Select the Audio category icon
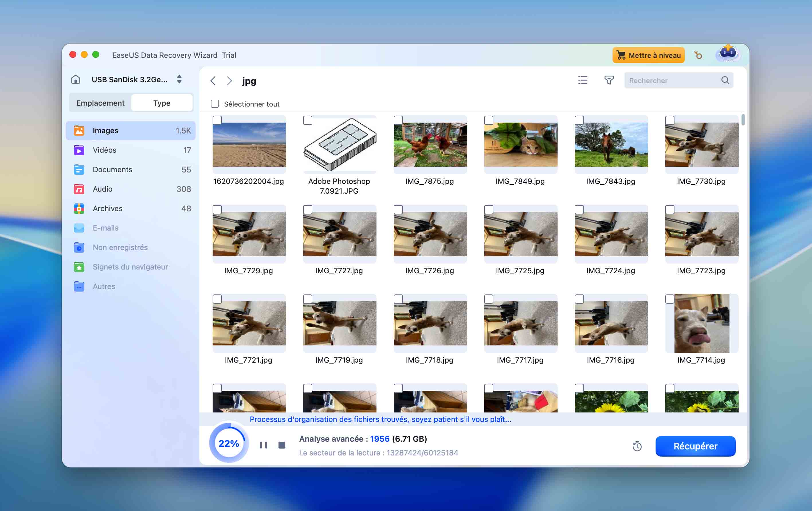Viewport: 812px width, 511px height. [79, 189]
